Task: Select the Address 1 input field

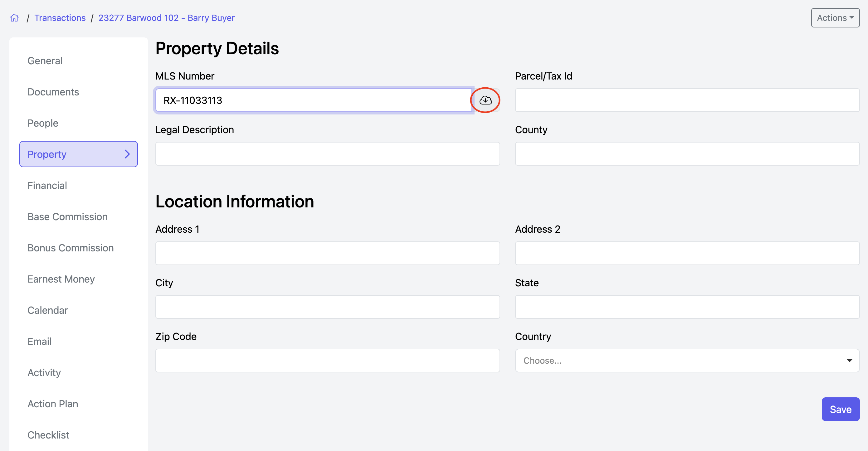Action: [x=327, y=253]
